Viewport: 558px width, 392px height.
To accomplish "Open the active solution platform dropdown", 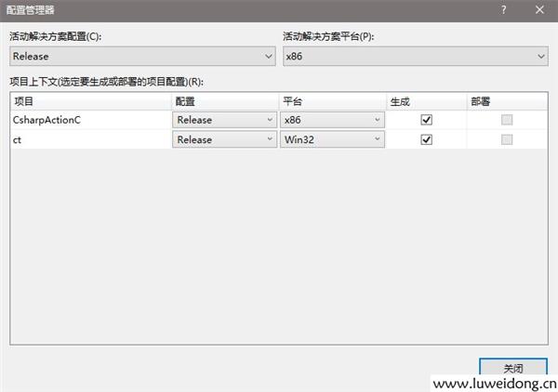I will tap(415, 57).
